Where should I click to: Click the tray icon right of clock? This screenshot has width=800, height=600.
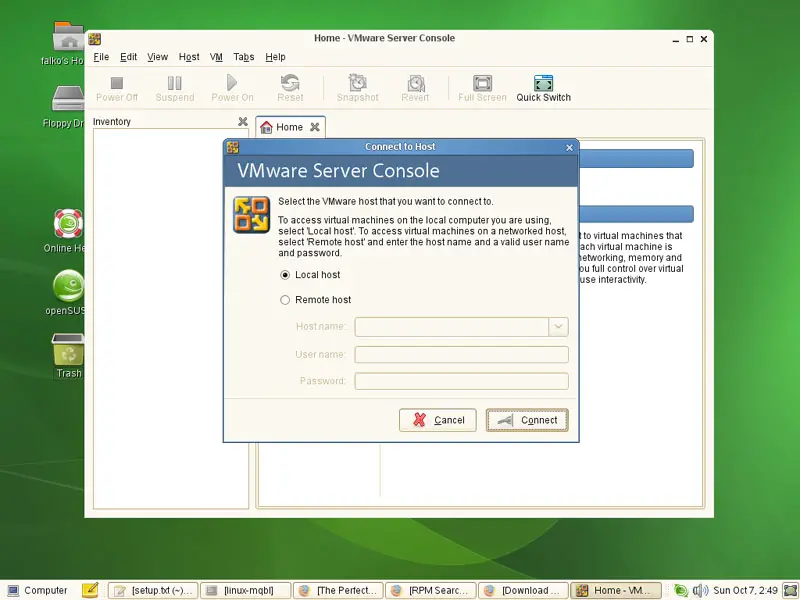point(790,590)
